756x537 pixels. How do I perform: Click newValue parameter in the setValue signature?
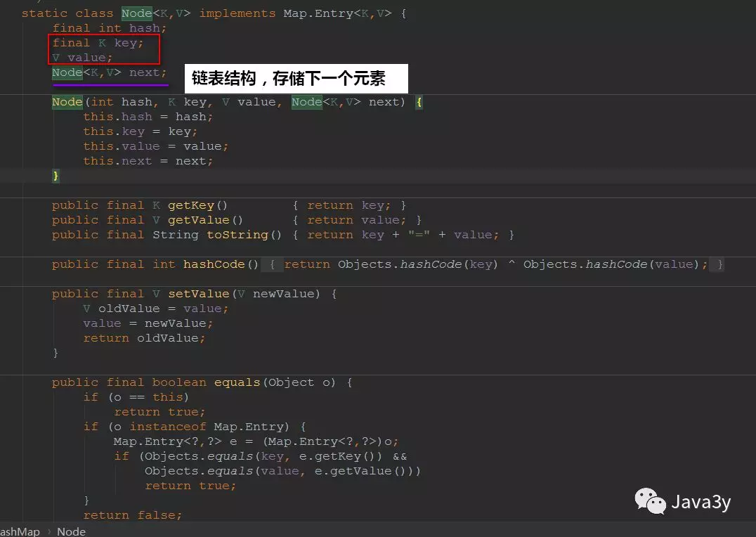(x=284, y=294)
